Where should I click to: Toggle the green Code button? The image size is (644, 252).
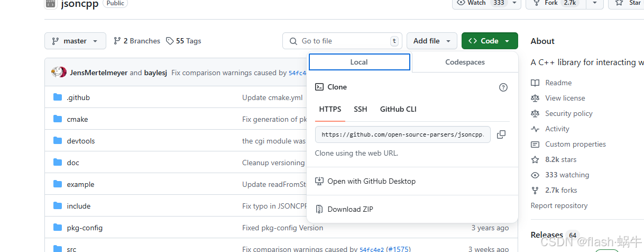coord(489,41)
